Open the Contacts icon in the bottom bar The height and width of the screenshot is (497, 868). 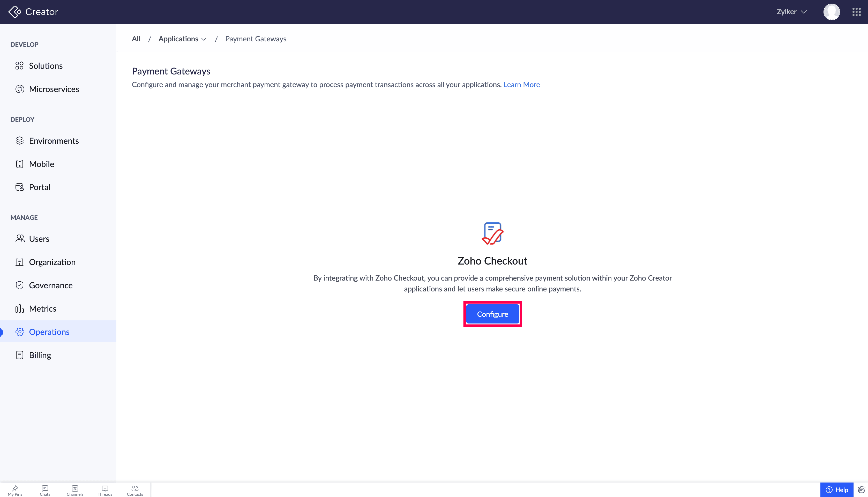[135, 490]
